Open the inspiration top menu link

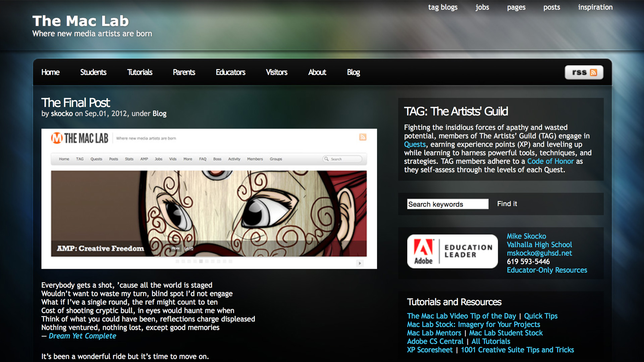pyautogui.click(x=595, y=7)
